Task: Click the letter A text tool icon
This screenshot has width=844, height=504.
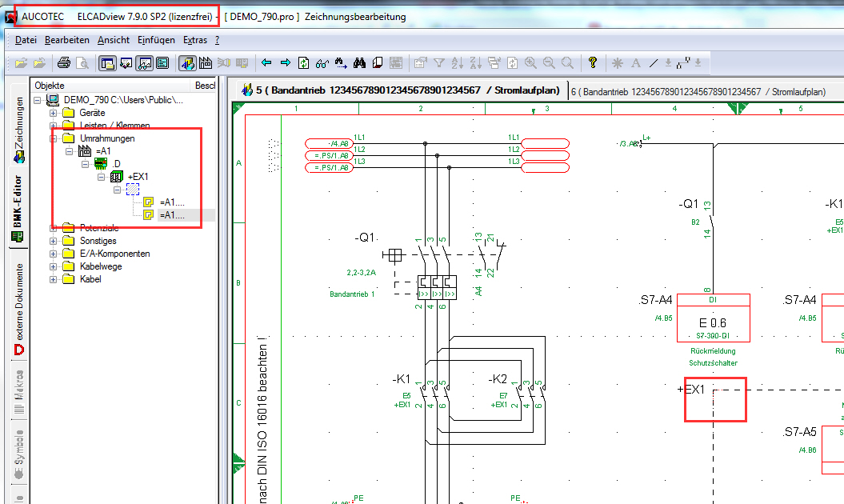Action: [636, 63]
